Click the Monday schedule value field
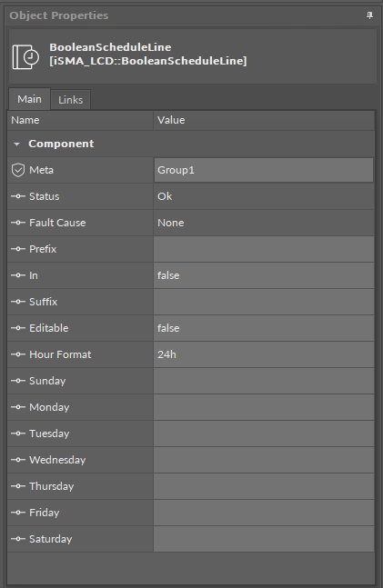 (264, 407)
